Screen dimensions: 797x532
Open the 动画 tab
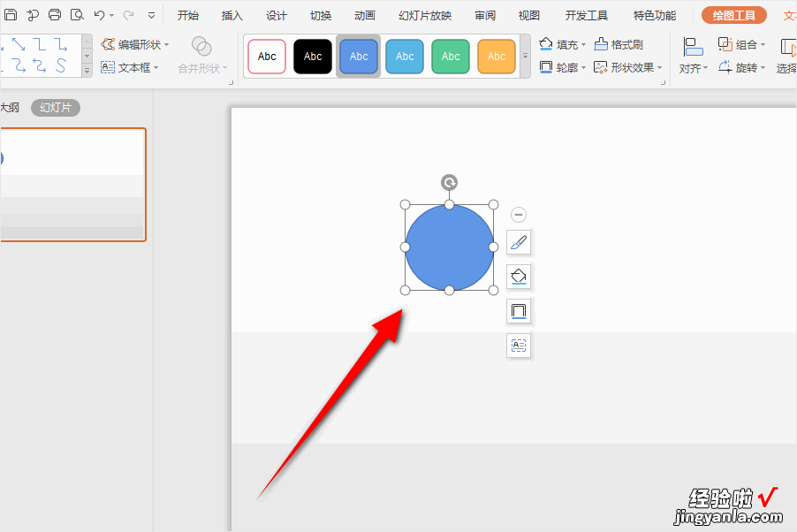(364, 16)
